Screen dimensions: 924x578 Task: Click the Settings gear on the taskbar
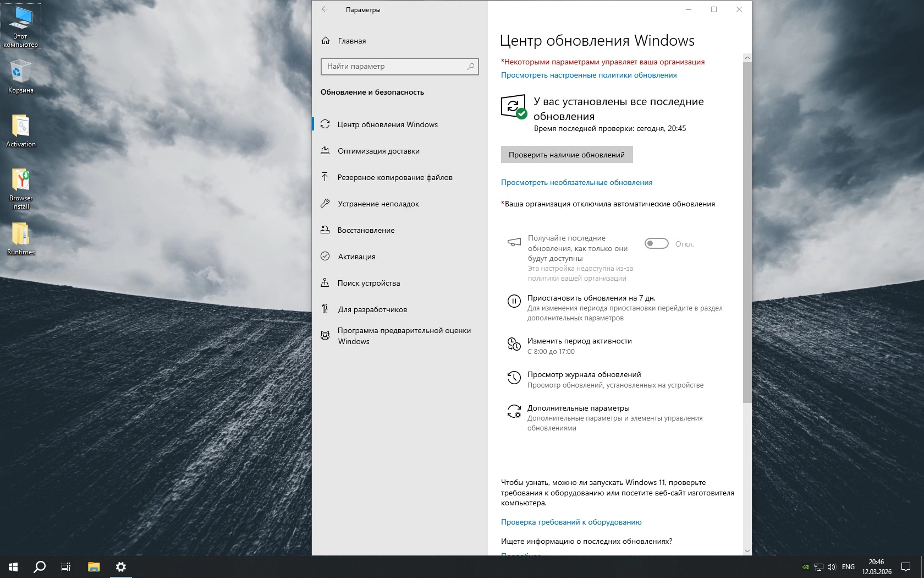(121, 567)
